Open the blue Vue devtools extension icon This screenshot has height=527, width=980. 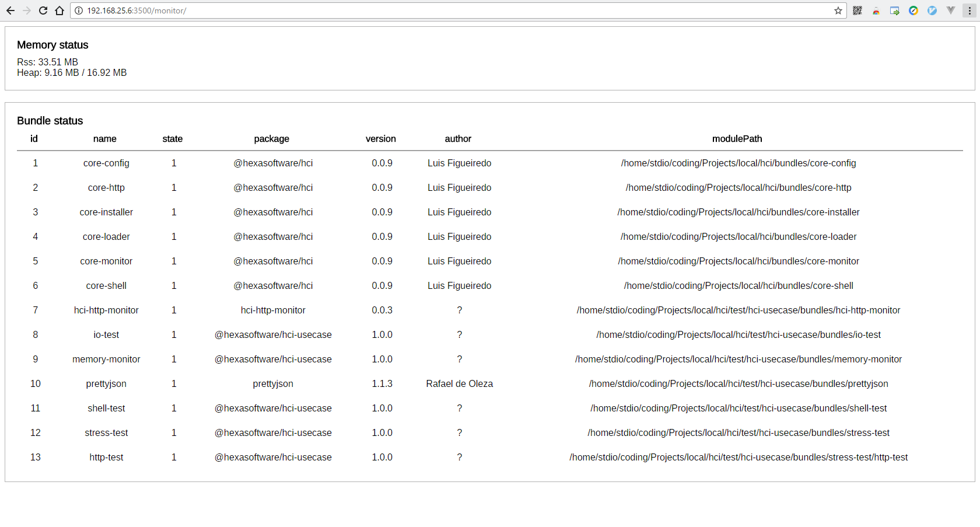coord(932,11)
